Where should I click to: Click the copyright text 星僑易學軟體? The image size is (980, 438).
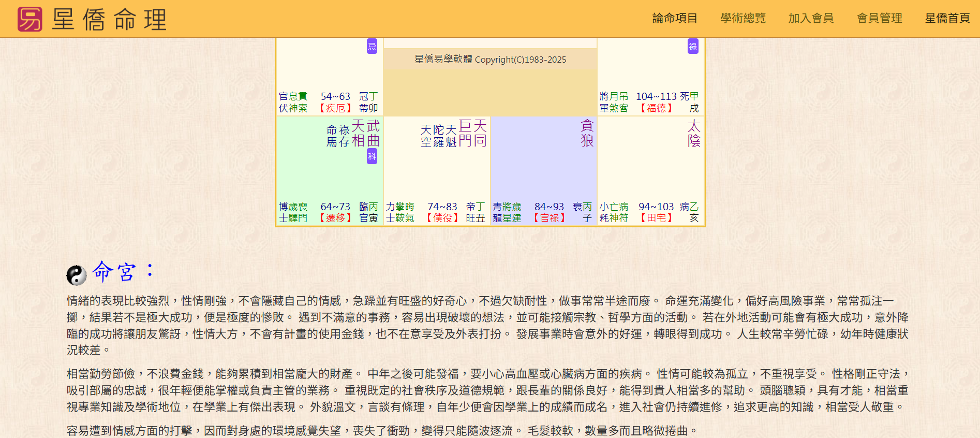coord(443,60)
